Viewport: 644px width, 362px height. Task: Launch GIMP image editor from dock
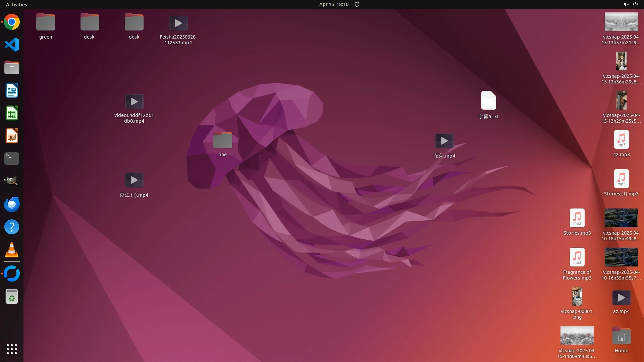tap(12, 181)
